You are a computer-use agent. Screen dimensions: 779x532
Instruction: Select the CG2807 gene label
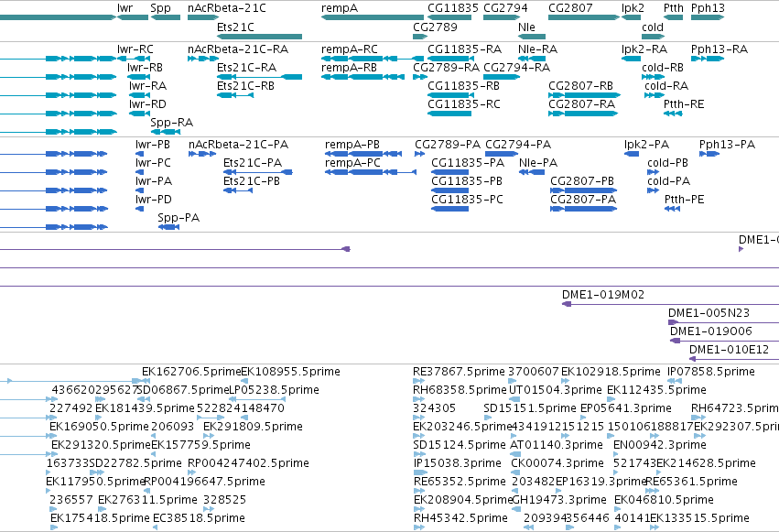click(x=571, y=8)
